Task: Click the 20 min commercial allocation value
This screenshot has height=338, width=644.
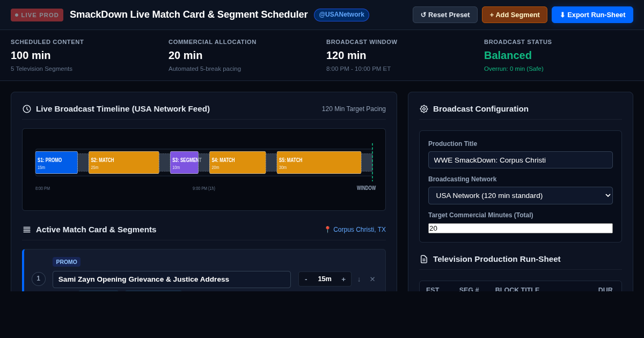Action: pos(186,55)
